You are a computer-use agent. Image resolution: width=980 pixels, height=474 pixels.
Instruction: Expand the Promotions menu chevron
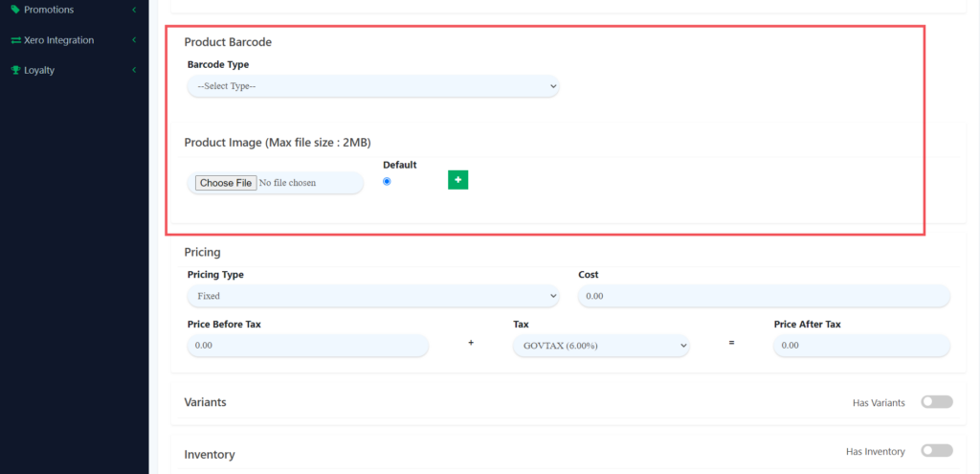[134, 10]
